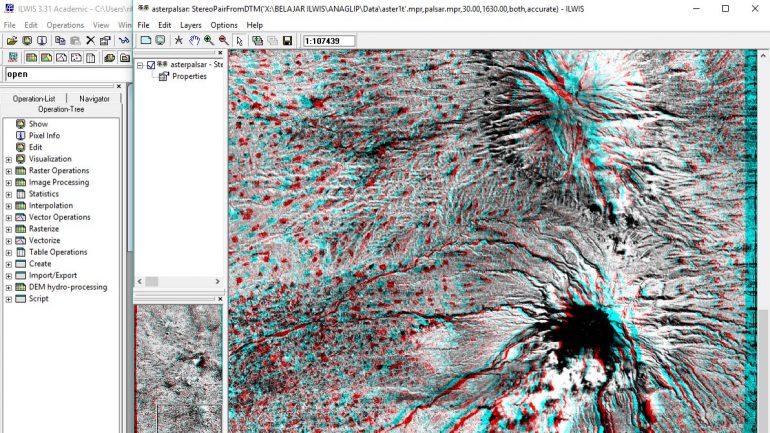Click the command line field containing open
Screen dimensions: 770x433
pyautogui.click(x=67, y=75)
